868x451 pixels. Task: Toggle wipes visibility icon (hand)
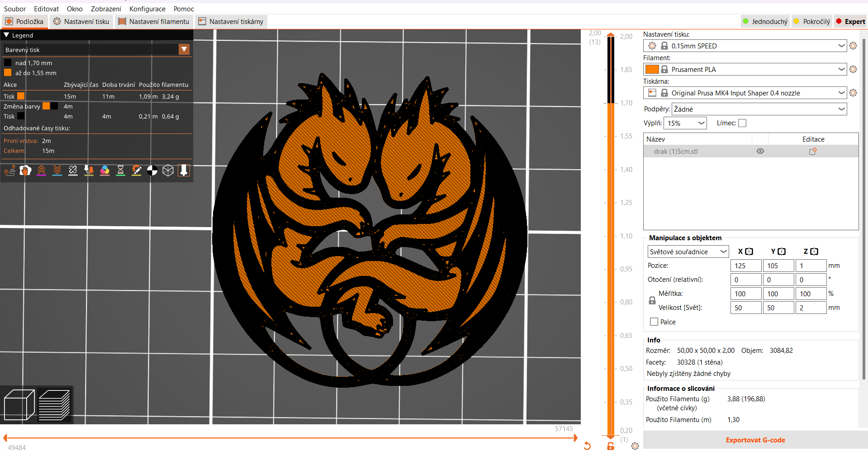tap(25, 171)
